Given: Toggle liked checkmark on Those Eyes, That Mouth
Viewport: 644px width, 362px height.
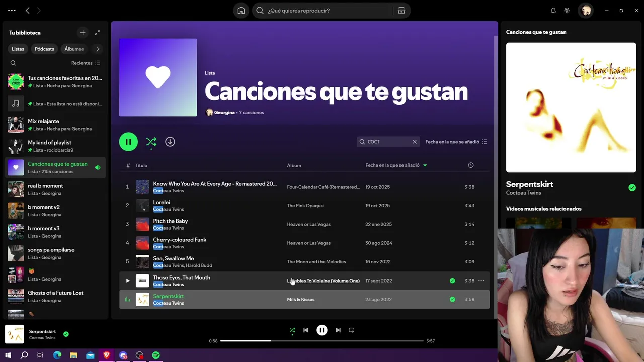Looking at the screenshot, I should (452, 281).
